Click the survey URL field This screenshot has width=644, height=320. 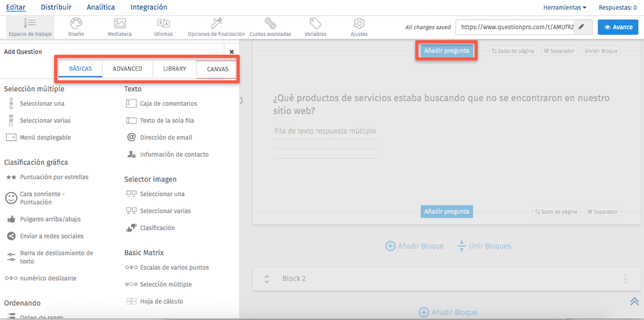[x=516, y=27]
